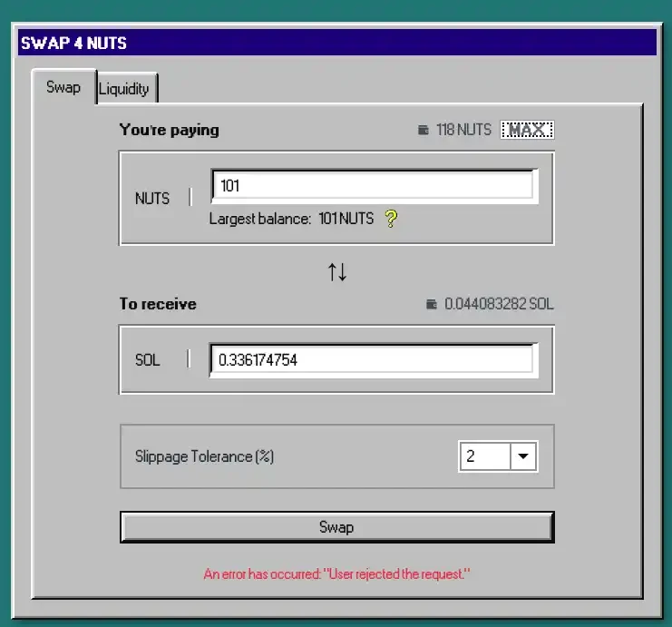Reverse tokens with the up-down arrows icon
Viewport: 672px width, 627px height.
tap(336, 271)
